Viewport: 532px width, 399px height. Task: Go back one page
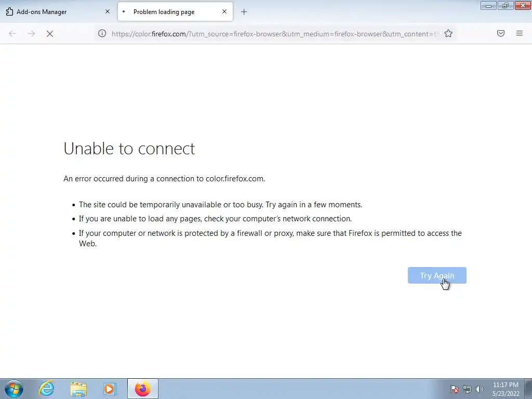[12, 34]
